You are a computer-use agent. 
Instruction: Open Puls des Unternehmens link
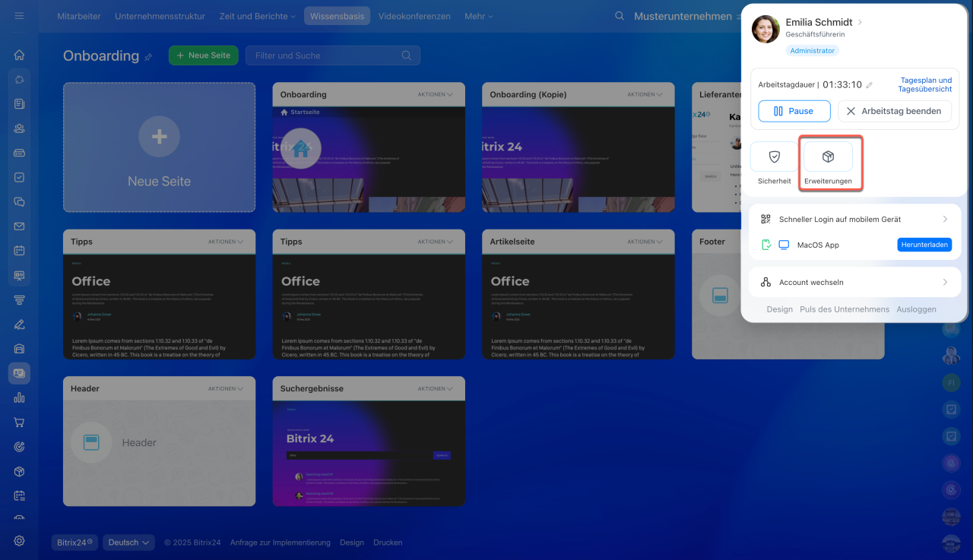click(845, 309)
